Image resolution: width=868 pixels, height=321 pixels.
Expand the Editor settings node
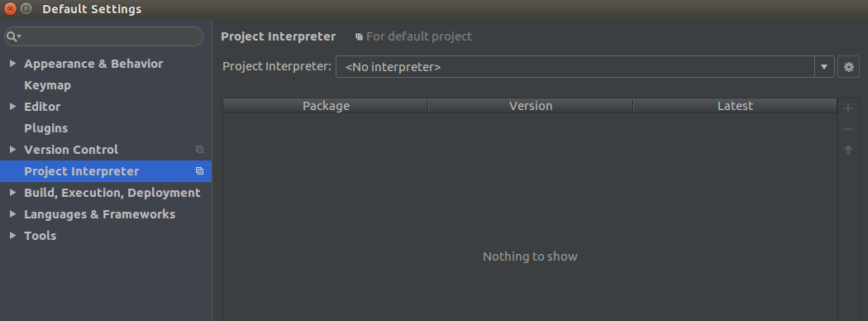[x=12, y=107]
